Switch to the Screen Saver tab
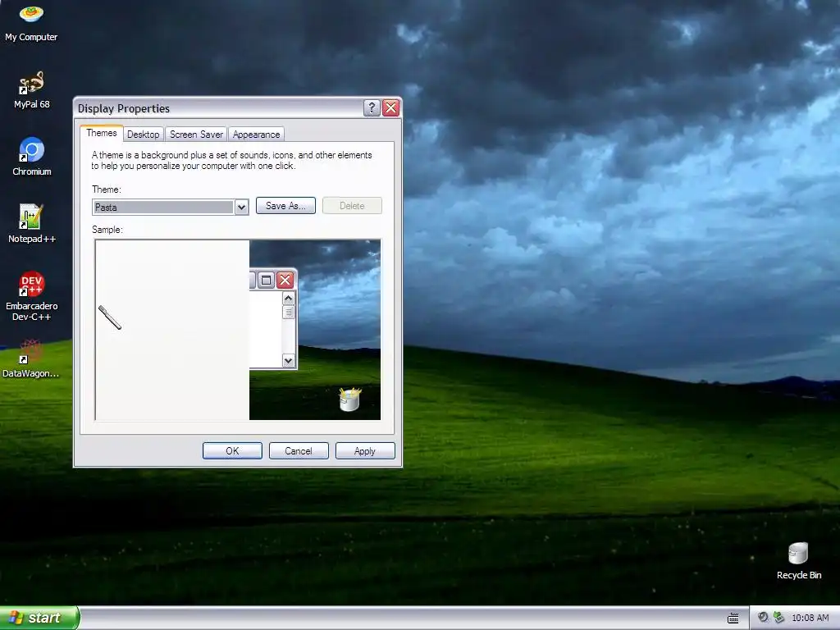The image size is (840, 630). tap(196, 135)
